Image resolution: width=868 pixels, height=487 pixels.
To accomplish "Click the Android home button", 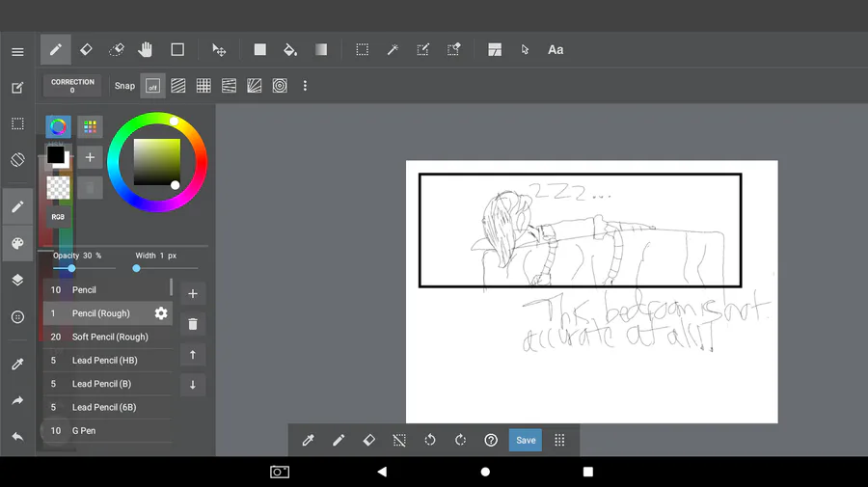I will click(485, 472).
